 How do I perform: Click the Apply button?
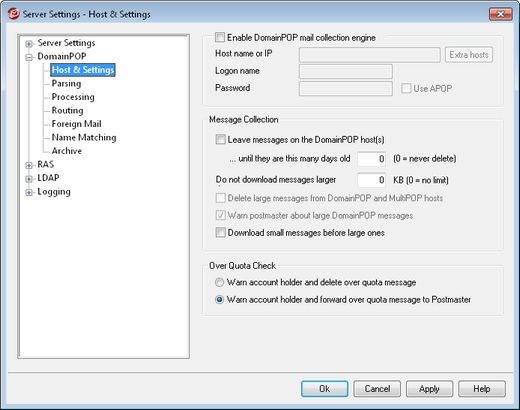pos(429,389)
